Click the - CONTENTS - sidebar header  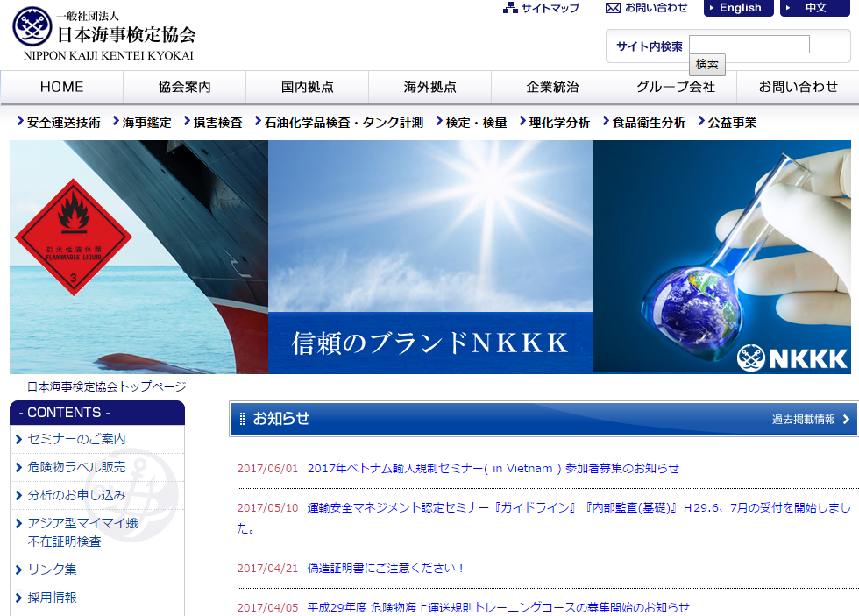[97, 413]
